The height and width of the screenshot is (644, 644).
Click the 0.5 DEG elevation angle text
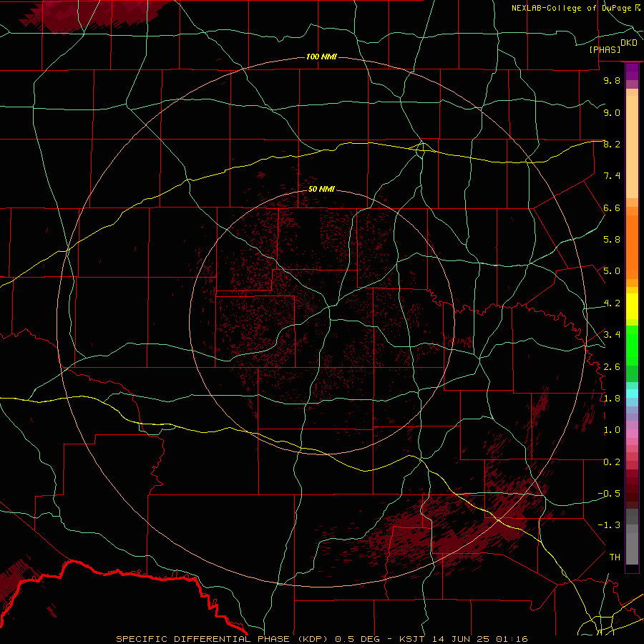(358, 639)
